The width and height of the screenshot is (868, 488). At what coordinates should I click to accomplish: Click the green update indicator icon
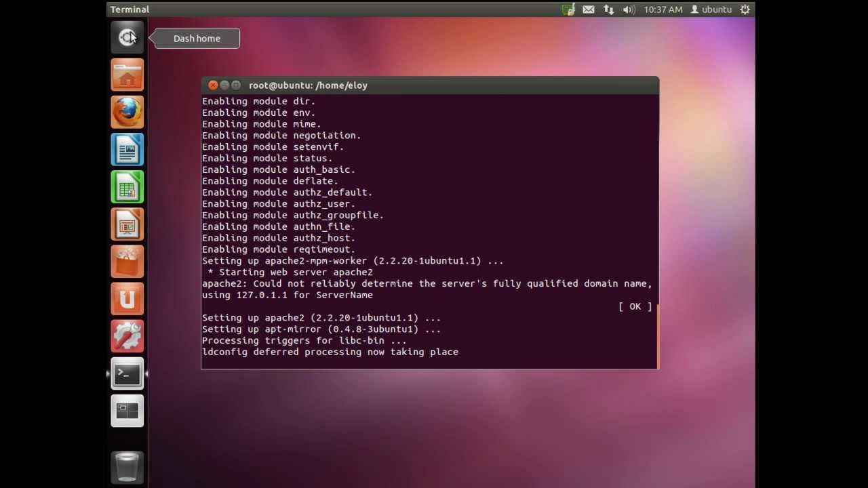[x=568, y=9]
